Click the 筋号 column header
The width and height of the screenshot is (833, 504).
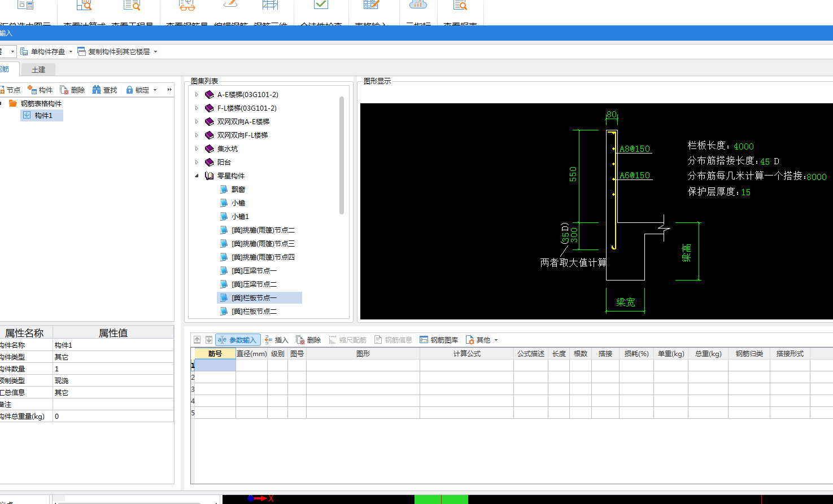215,353
